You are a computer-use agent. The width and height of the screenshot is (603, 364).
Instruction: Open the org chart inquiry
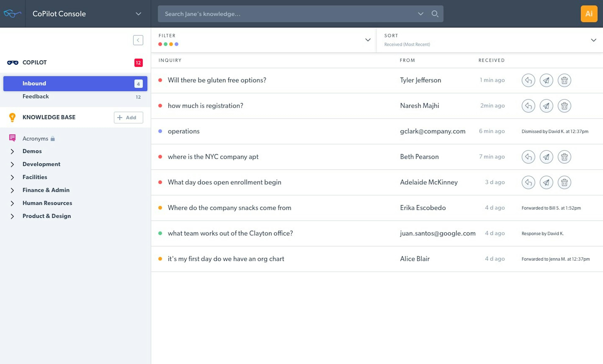coord(226,259)
